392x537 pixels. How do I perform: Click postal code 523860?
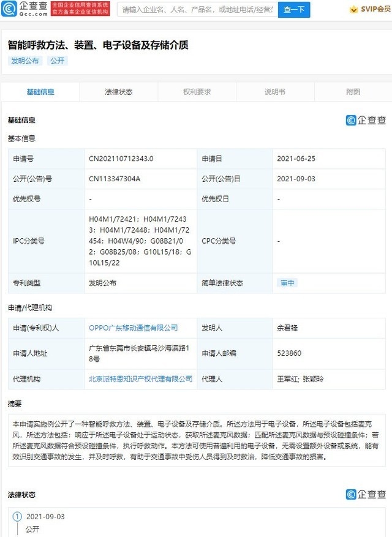pos(289,353)
